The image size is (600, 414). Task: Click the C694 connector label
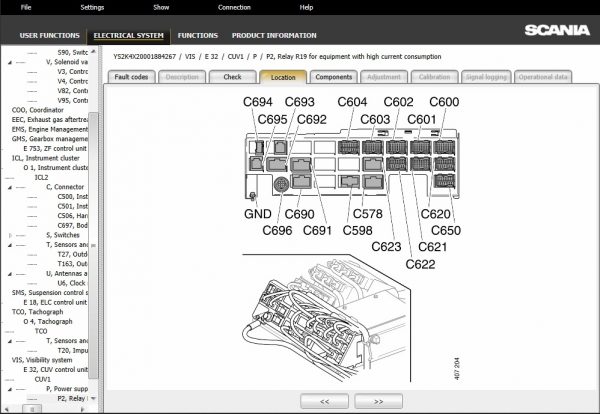[258, 102]
